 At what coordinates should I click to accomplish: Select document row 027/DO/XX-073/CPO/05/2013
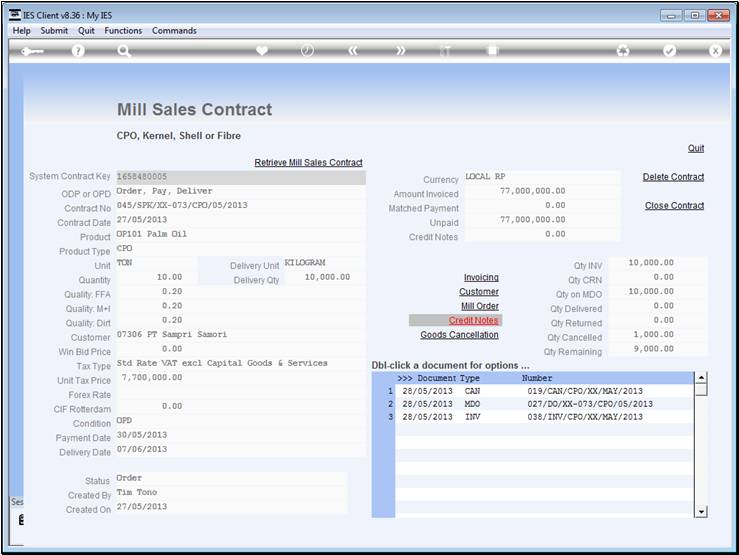(544, 404)
